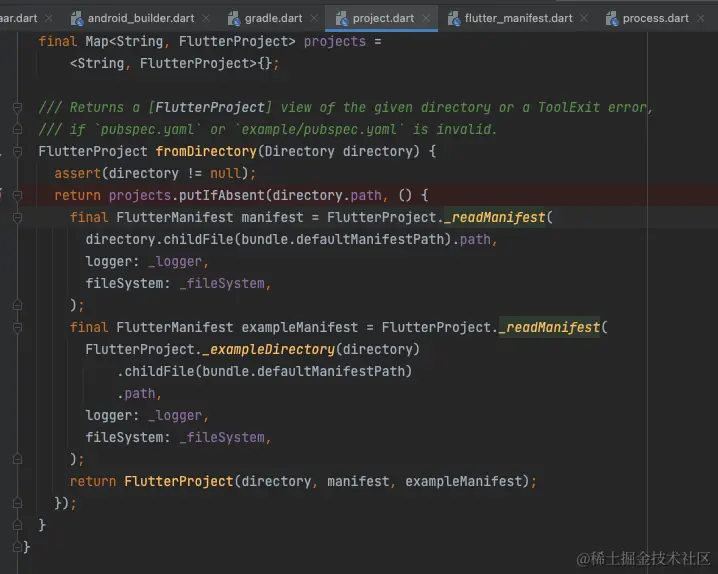Click the Dart file icon on project.dart tab
718x574 pixels.
[342, 18]
